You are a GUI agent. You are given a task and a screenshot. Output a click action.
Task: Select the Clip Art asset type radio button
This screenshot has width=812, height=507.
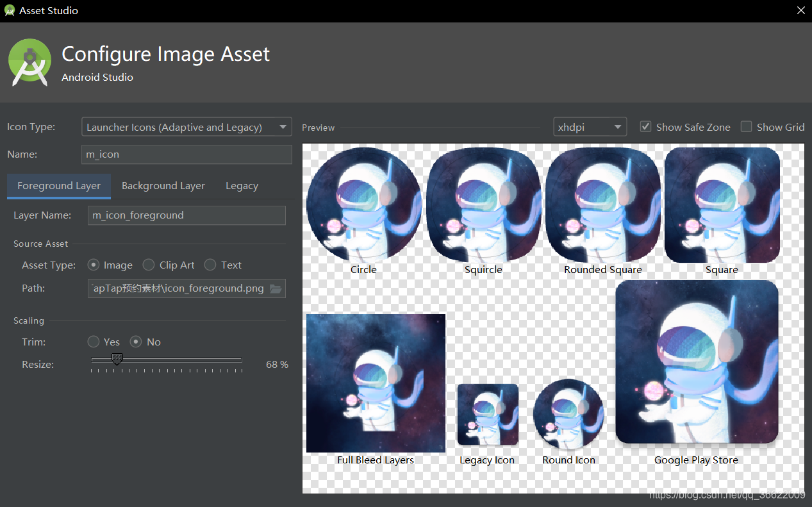149,265
